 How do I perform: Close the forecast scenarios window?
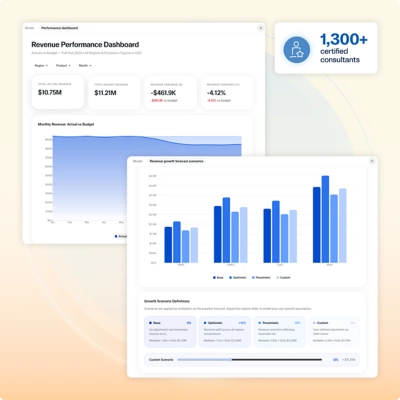pyautogui.click(x=372, y=161)
